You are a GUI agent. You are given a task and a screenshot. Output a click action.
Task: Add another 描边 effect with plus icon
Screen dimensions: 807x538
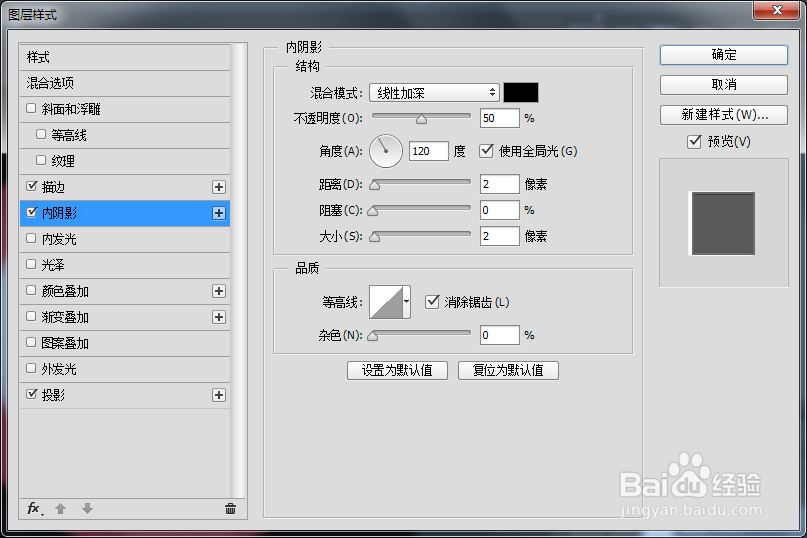219,187
